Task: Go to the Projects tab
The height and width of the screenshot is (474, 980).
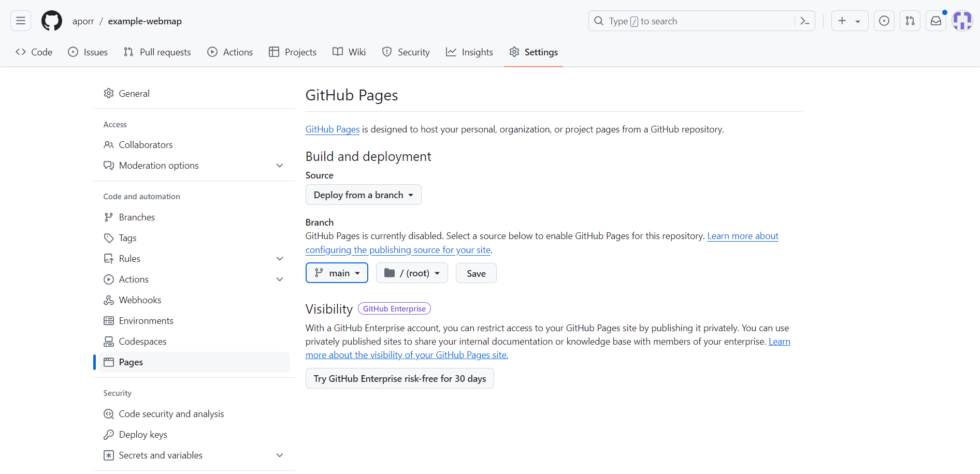Action: tap(293, 52)
